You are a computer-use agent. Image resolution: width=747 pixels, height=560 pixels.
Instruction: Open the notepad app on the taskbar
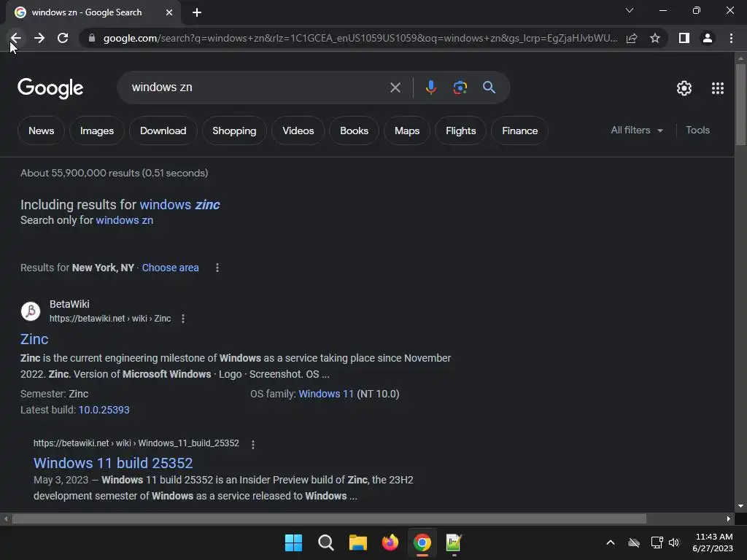[454, 542]
